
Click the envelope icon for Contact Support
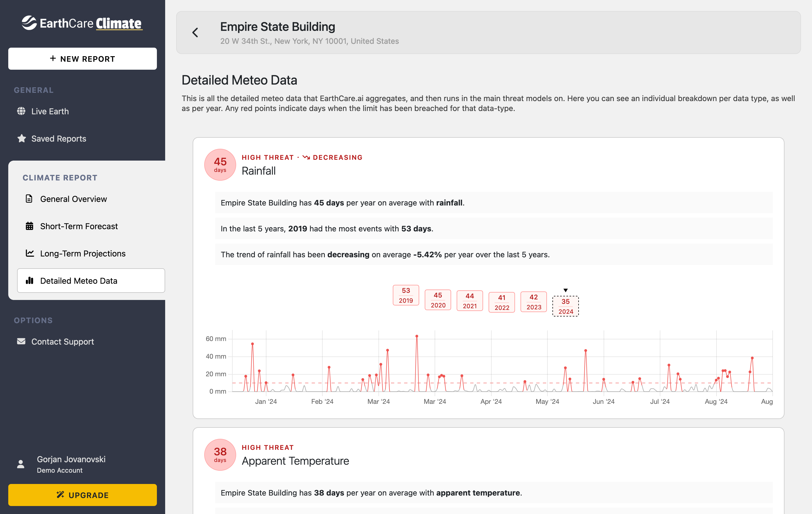click(21, 341)
